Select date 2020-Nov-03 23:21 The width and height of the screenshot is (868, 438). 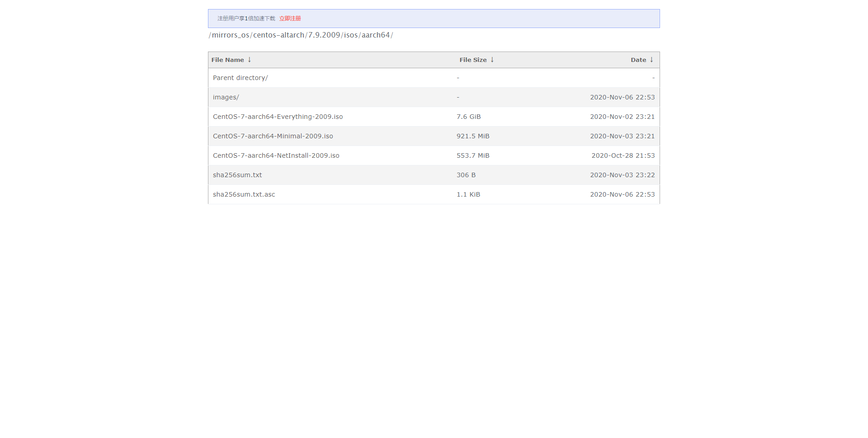tap(622, 136)
